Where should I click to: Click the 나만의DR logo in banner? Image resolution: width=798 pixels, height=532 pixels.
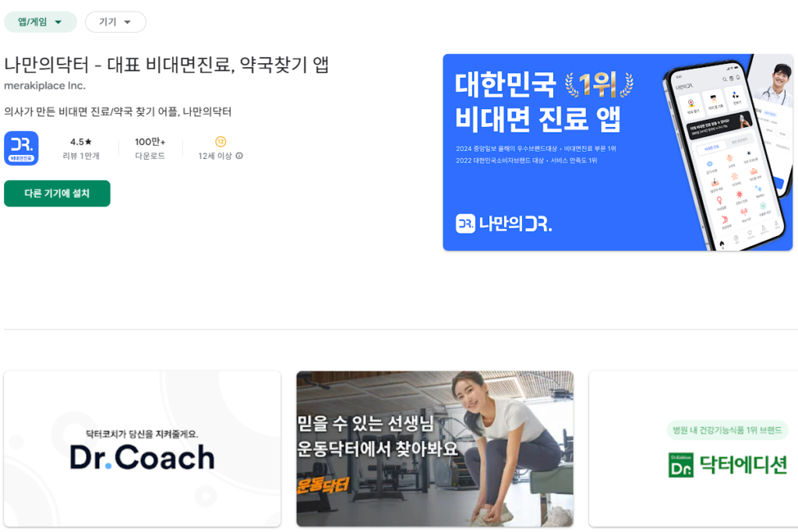504,224
